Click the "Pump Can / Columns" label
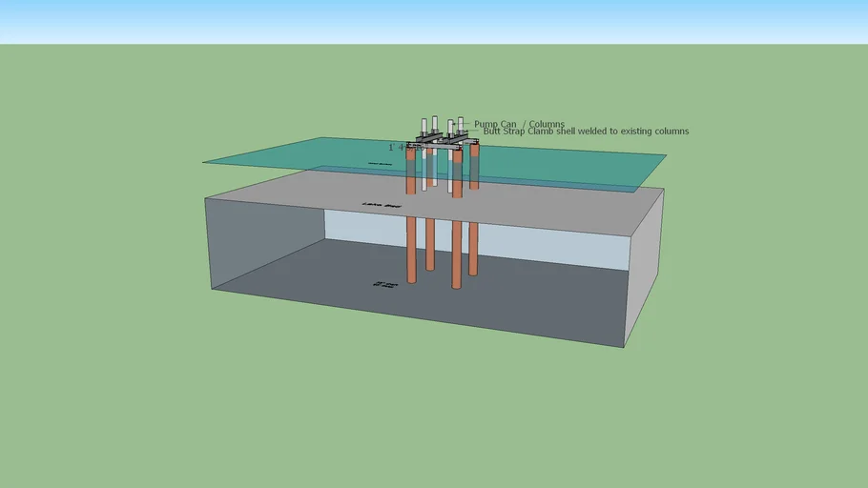The height and width of the screenshot is (488, 868). (519, 124)
